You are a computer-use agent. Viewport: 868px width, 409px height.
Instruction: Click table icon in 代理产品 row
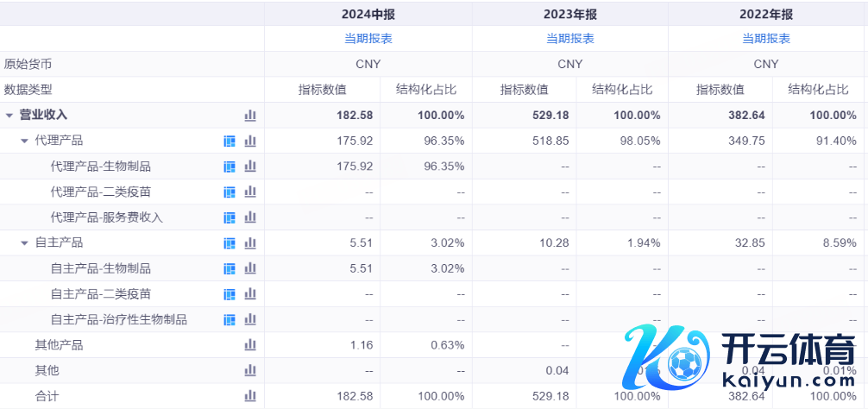pyautogui.click(x=230, y=141)
